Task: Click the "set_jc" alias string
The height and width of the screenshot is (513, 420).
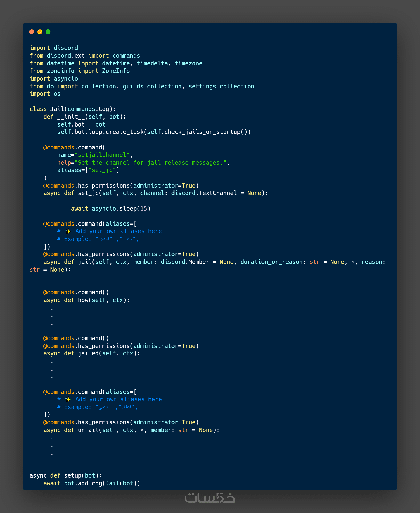Action: click(102, 170)
